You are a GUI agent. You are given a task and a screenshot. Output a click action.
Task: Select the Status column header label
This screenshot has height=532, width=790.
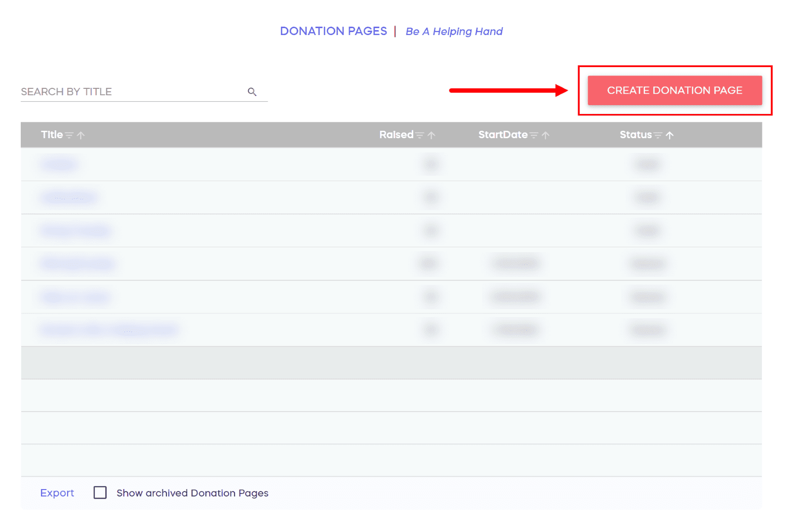pyautogui.click(x=635, y=135)
